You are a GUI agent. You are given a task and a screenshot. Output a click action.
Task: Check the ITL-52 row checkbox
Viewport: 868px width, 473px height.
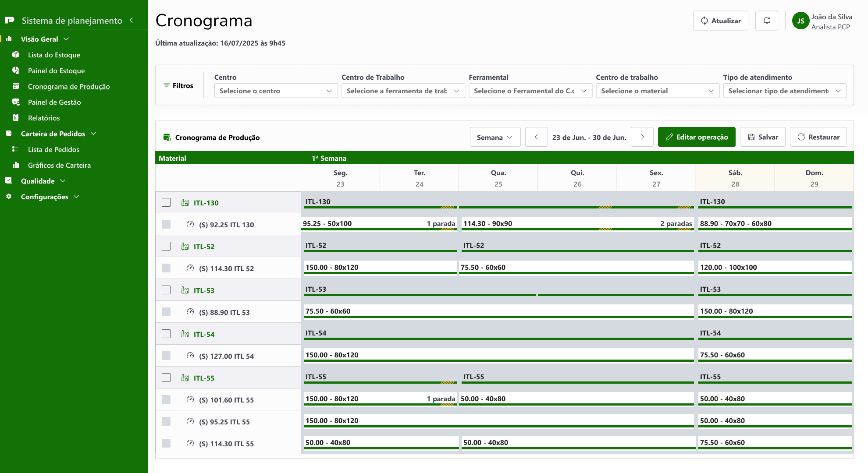(x=166, y=246)
